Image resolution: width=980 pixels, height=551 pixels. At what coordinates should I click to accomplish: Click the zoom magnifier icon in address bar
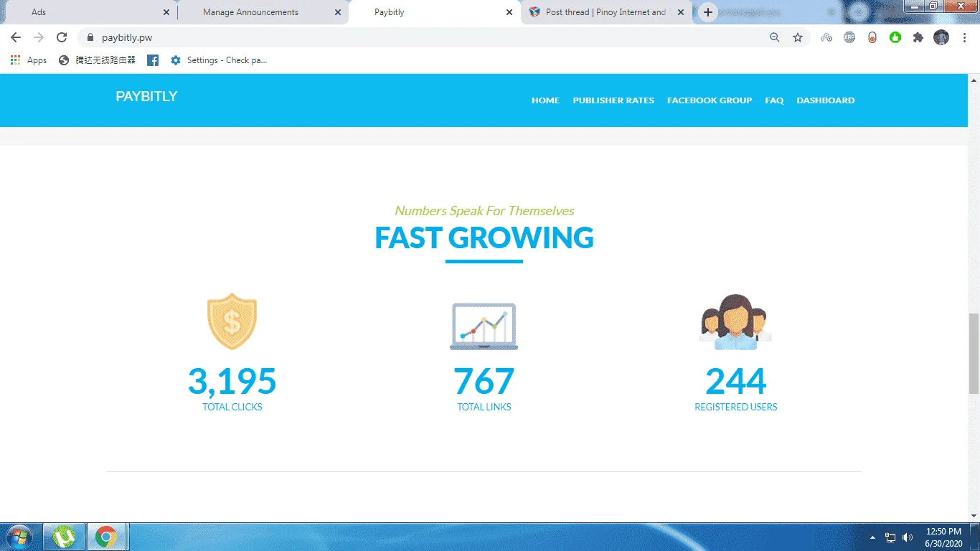tap(775, 37)
